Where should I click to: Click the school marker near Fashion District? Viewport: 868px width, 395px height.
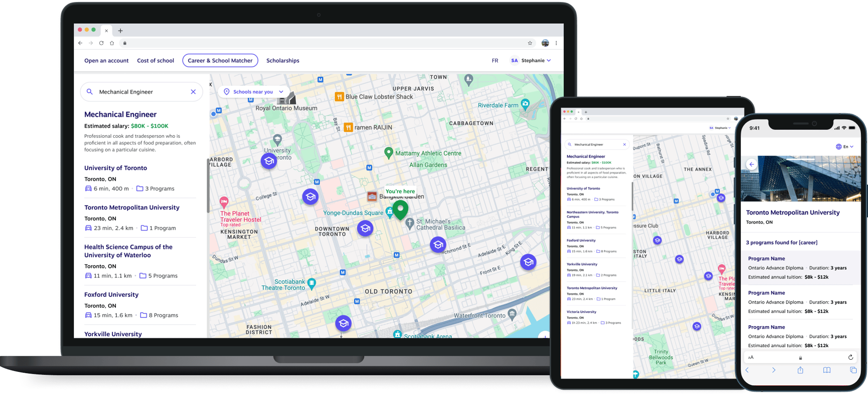coord(343,323)
